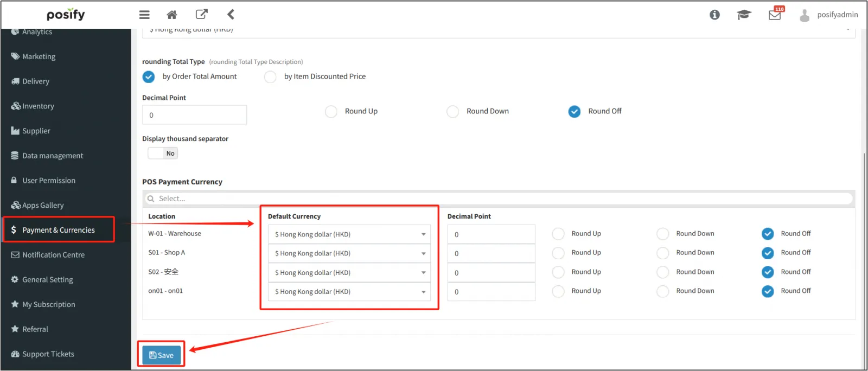Click the Payment & Currencies dollar icon

(x=14, y=230)
